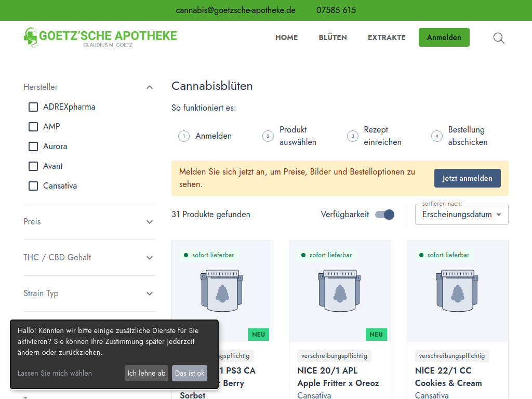Toggle the Verfügbarkeit switch
This screenshot has height=399, width=532.
(x=384, y=215)
